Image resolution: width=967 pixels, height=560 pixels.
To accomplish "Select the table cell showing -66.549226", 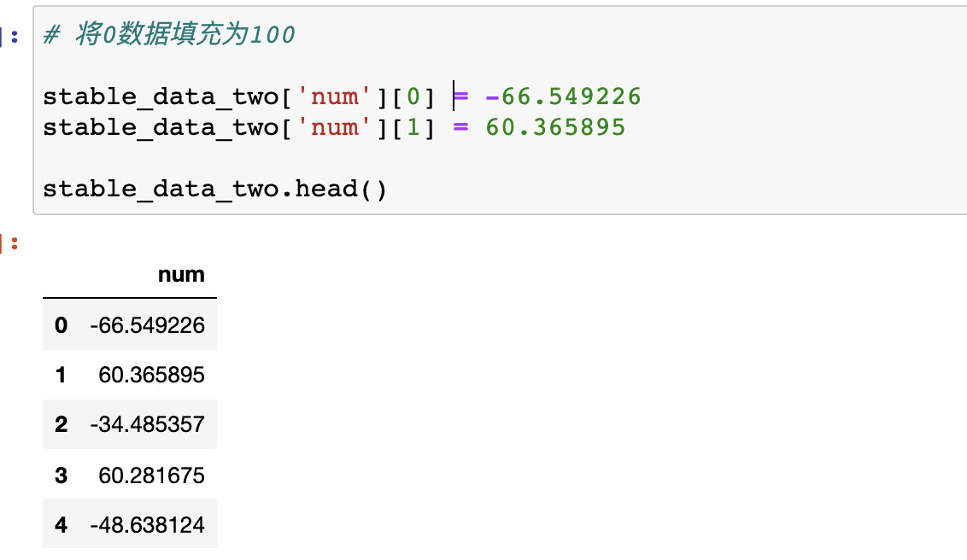I will (147, 325).
